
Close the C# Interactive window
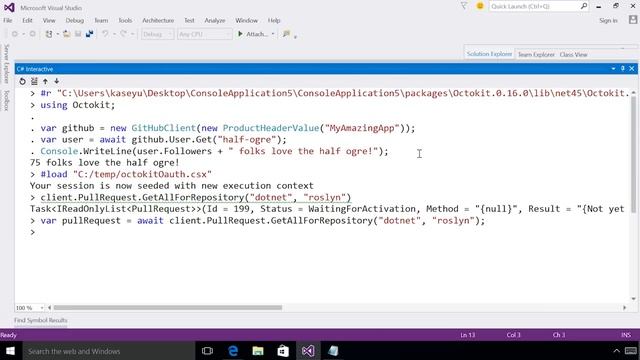[632, 69]
